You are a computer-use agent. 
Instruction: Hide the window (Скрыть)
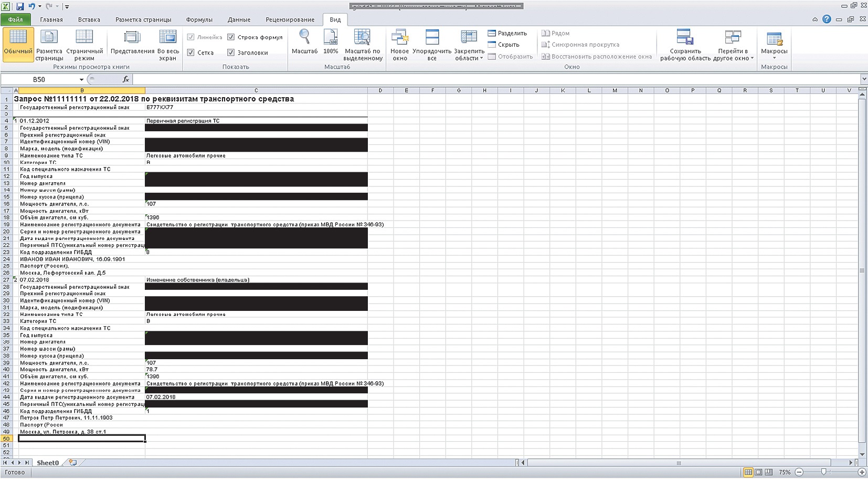(504, 45)
